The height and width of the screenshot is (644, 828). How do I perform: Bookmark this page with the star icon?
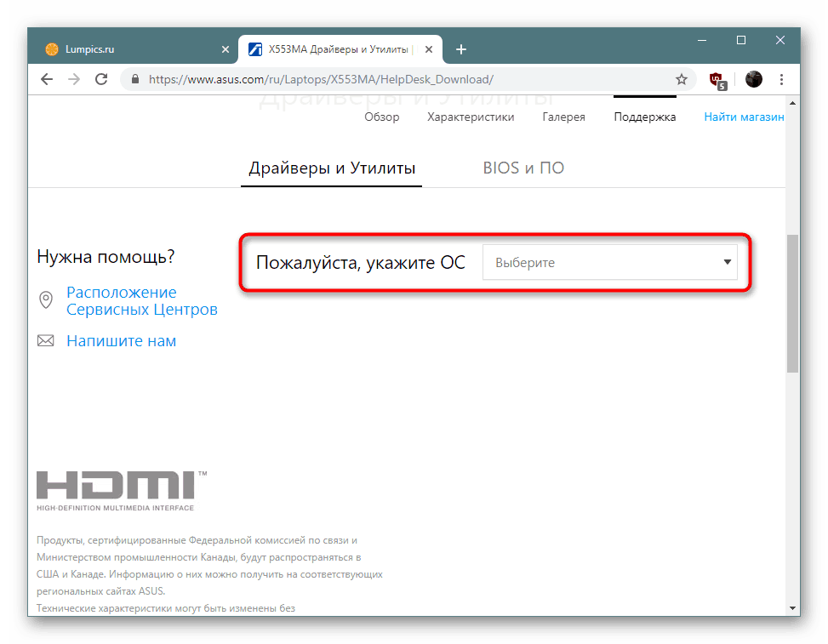pyautogui.click(x=681, y=79)
